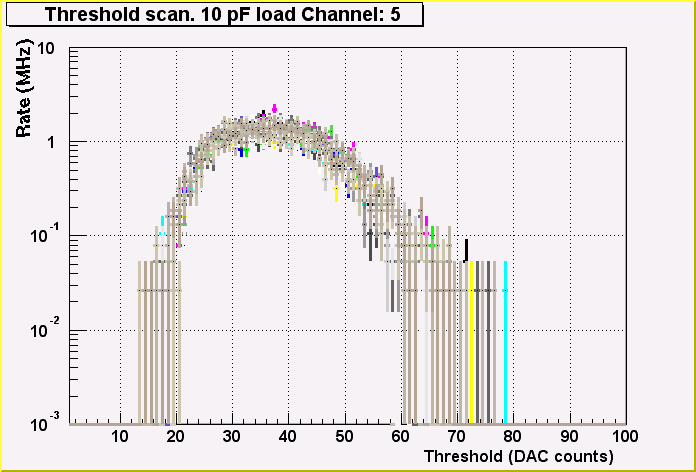Viewport: 696px width, 472px height.
Task: Click the "Rate (MHz)" y-axis title
Action: click(24, 89)
